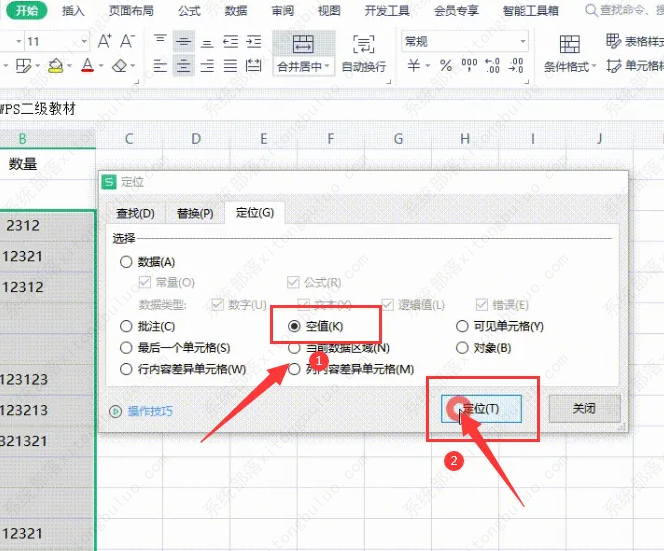Click the currency format ¥ icon
The width and height of the screenshot is (664, 551).
click(x=414, y=66)
